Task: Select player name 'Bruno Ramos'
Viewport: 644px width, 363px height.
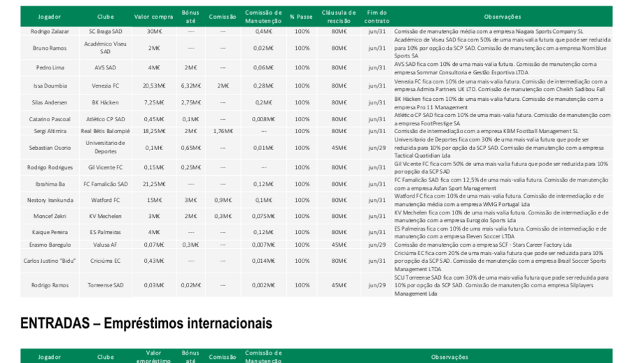Action: (50, 48)
